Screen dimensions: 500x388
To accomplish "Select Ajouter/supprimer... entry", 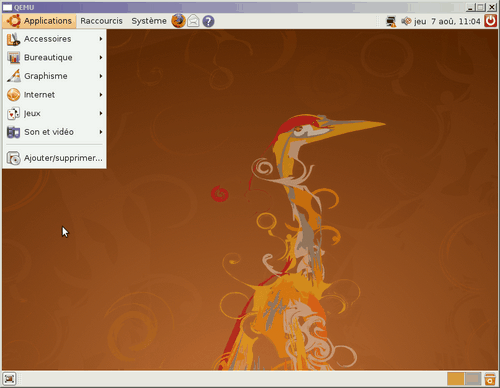I will tap(54, 158).
